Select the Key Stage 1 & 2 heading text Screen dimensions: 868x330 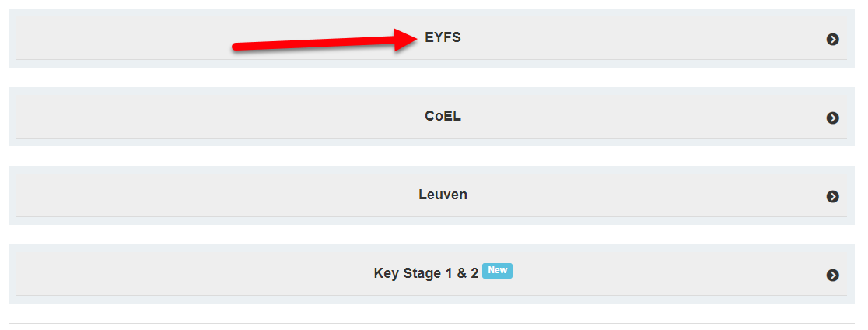425,274
